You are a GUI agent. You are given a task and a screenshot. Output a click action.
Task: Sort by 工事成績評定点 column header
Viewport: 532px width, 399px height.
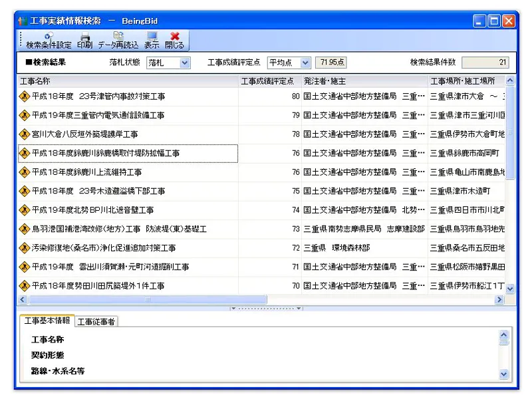coord(269,81)
